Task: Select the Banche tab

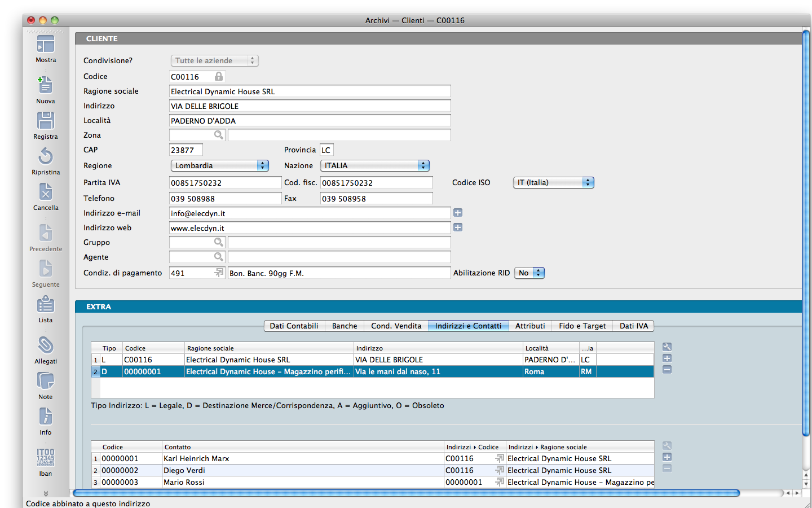Action: (x=345, y=326)
